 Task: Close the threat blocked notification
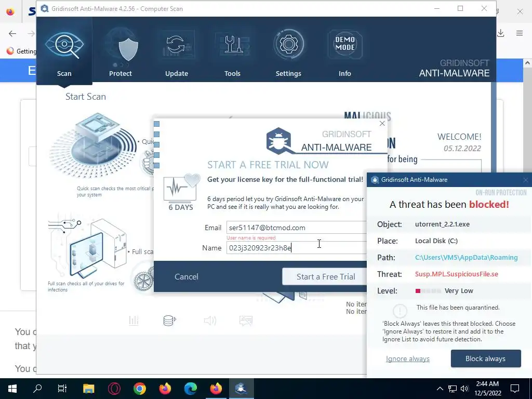[526, 180]
